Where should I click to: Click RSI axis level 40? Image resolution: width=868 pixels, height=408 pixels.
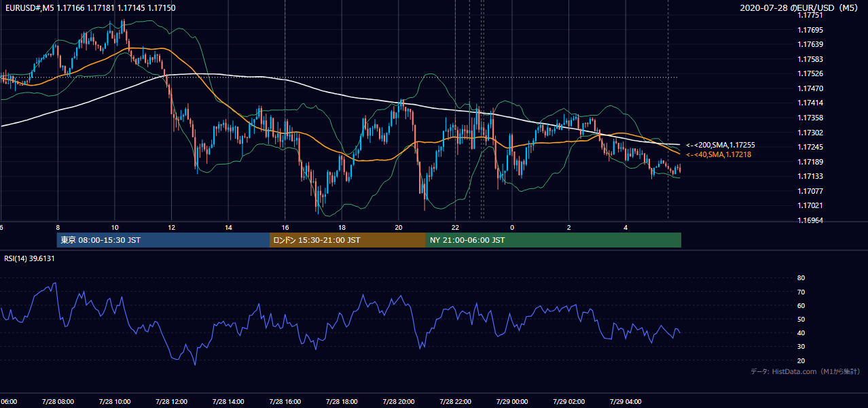pos(801,333)
